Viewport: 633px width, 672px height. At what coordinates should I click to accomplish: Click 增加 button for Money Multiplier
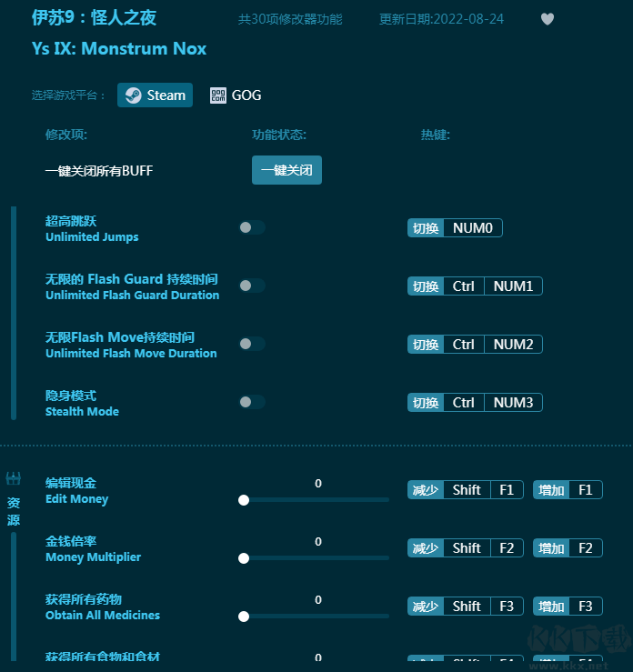(x=551, y=548)
